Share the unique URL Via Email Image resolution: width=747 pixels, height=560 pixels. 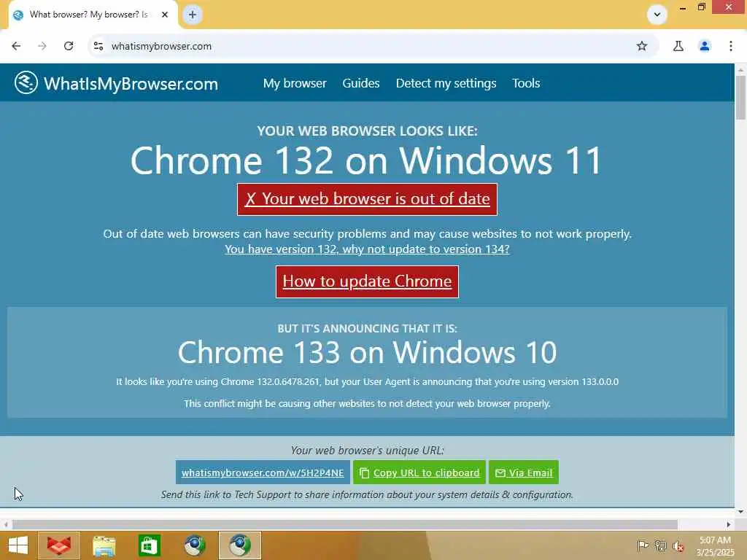(x=524, y=472)
